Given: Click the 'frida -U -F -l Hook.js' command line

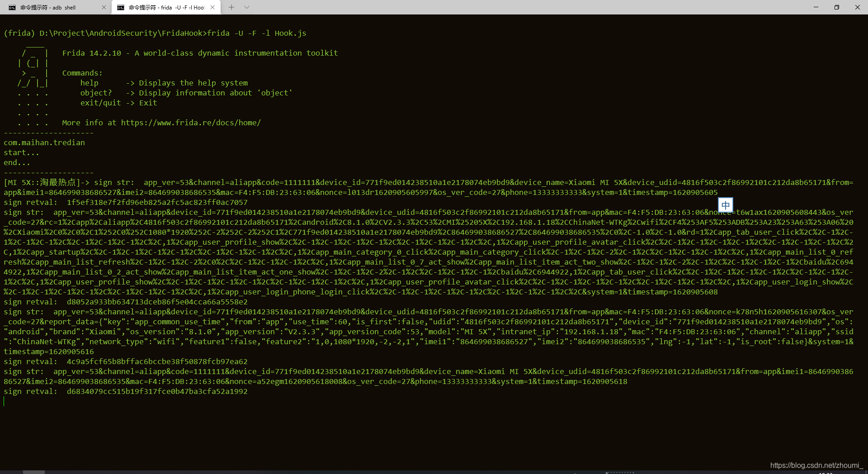Looking at the screenshot, I should click(x=257, y=33).
